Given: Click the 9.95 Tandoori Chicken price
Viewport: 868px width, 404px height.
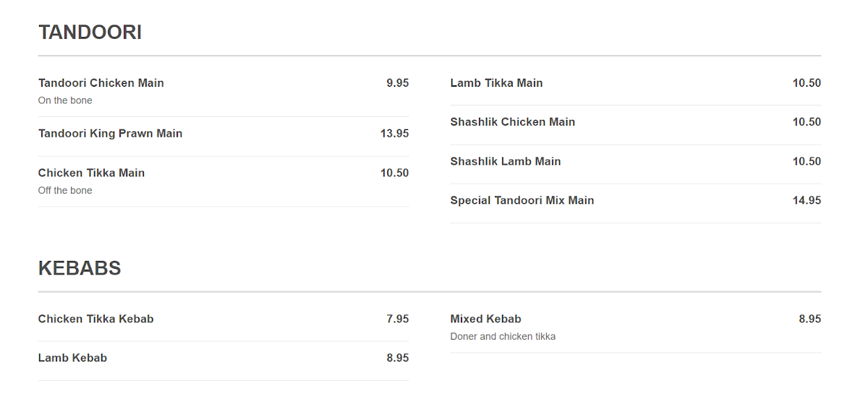Looking at the screenshot, I should [x=397, y=83].
